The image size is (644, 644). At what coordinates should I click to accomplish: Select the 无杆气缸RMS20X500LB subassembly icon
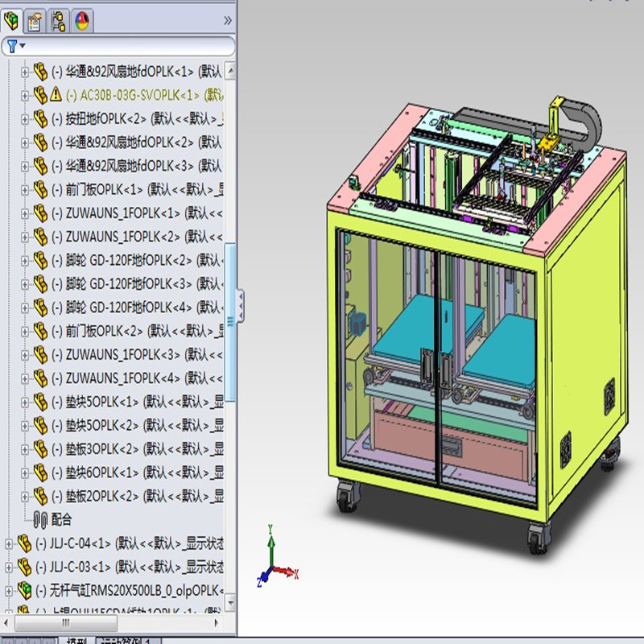coord(24,591)
